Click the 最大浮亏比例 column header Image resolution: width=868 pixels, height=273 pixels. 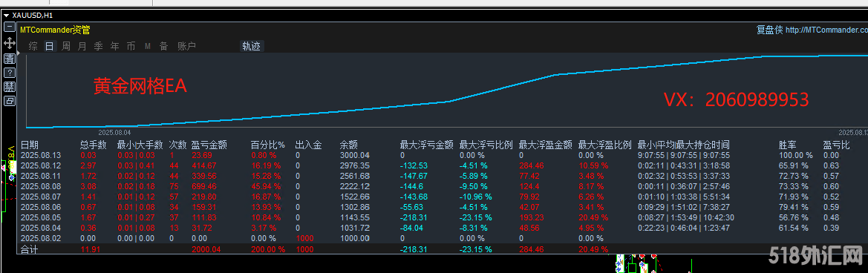(486, 145)
